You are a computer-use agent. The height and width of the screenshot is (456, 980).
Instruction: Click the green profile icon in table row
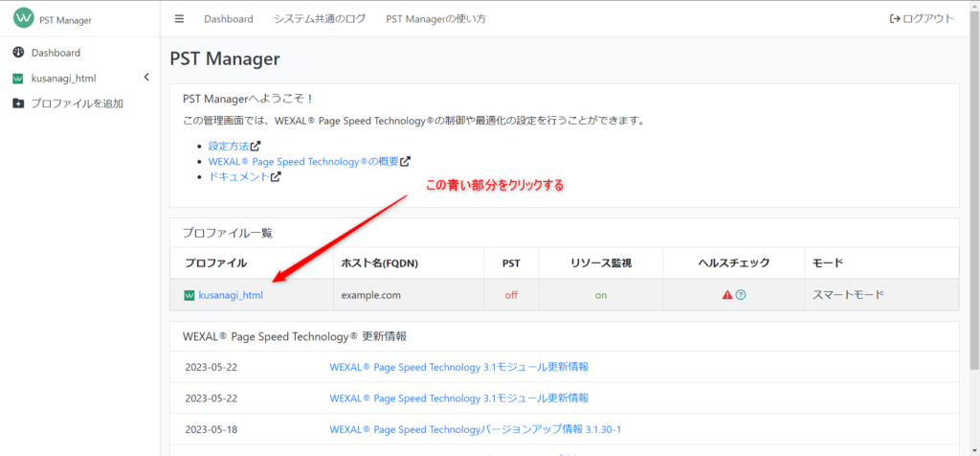coord(189,295)
